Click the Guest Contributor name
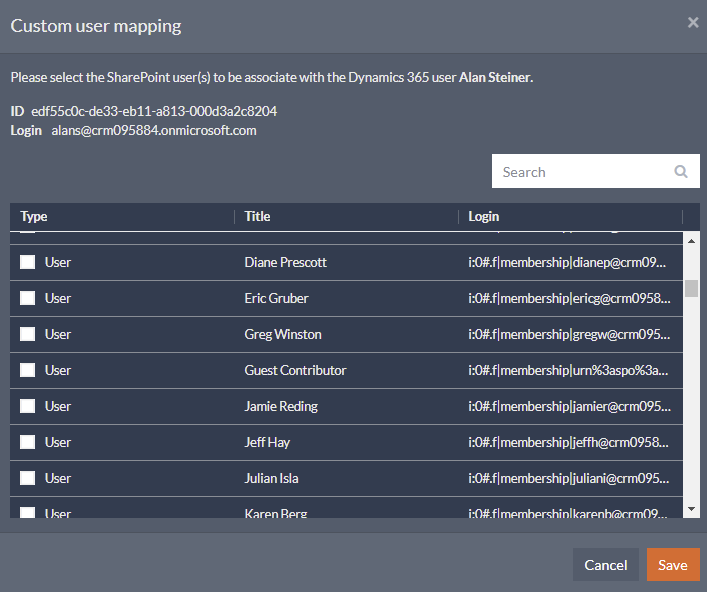This screenshot has height=592, width=707. coord(295,371)
